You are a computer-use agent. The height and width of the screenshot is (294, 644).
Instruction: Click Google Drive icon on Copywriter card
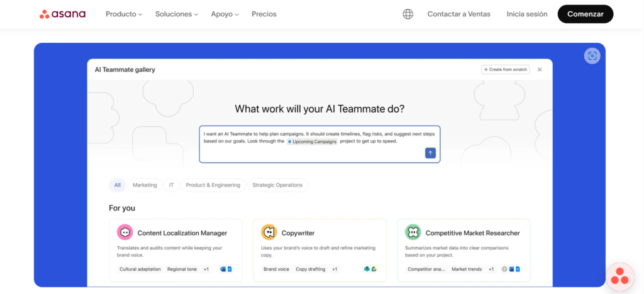pos(374,269)
